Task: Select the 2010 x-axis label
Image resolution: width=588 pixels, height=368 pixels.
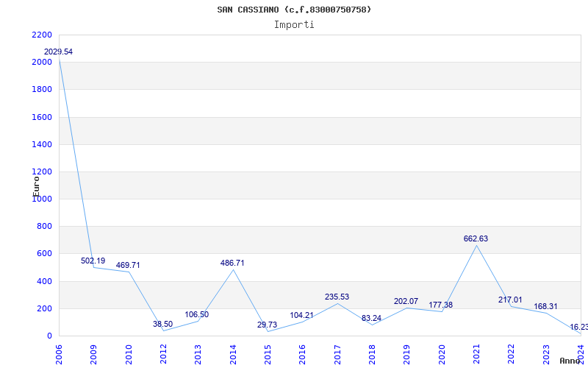Action: pos(128,354)
